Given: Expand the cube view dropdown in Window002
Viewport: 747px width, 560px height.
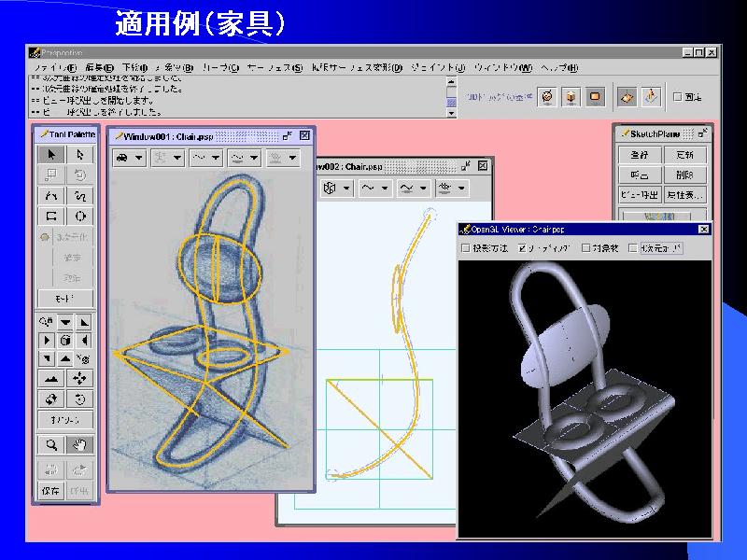Looking at the screenshot, I should [337, 189].
